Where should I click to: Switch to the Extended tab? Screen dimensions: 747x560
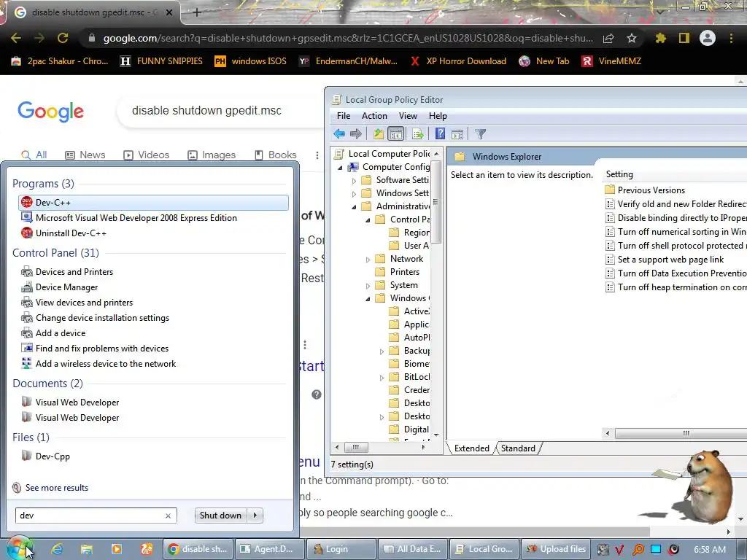[x=472, y=448]
